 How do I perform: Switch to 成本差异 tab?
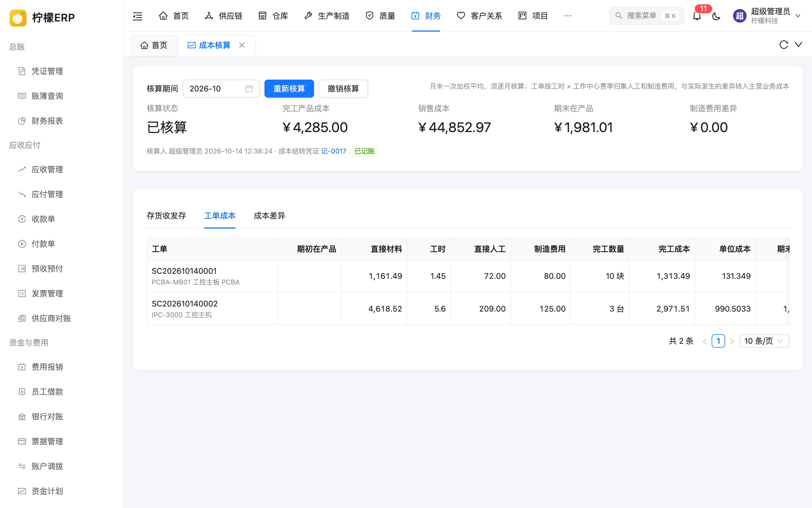[270, 216]
